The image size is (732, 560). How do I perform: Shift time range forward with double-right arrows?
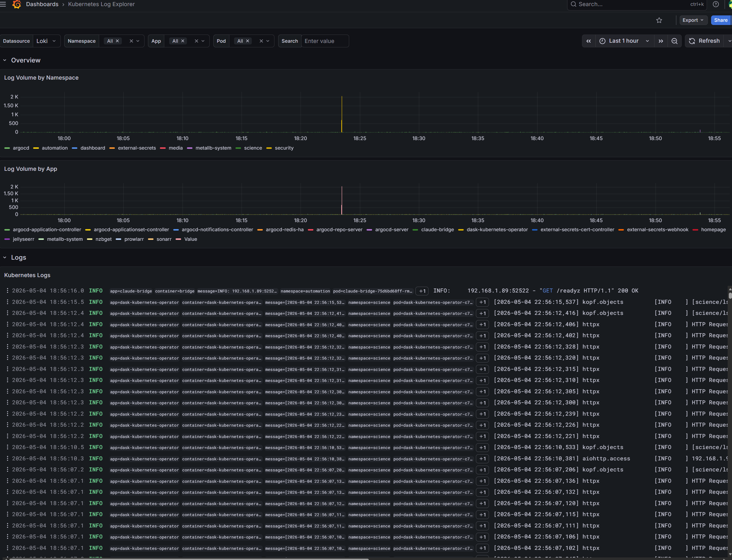tap(660, 41)
